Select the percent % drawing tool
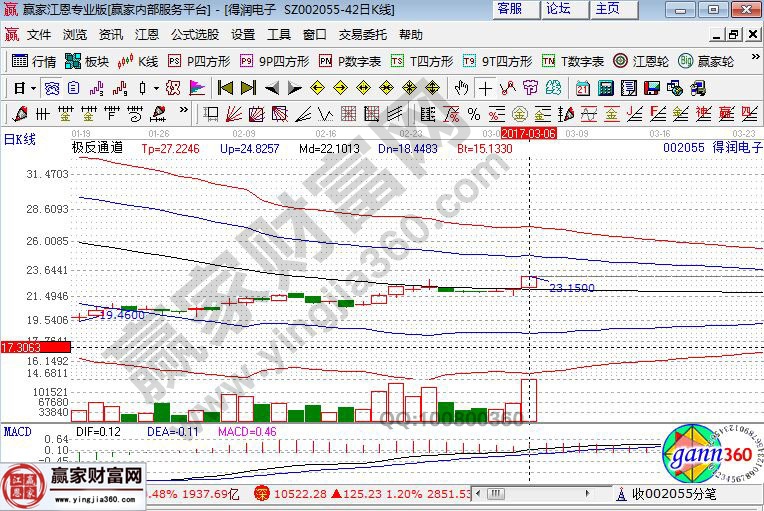764x511 pixels. pos(474,114)
